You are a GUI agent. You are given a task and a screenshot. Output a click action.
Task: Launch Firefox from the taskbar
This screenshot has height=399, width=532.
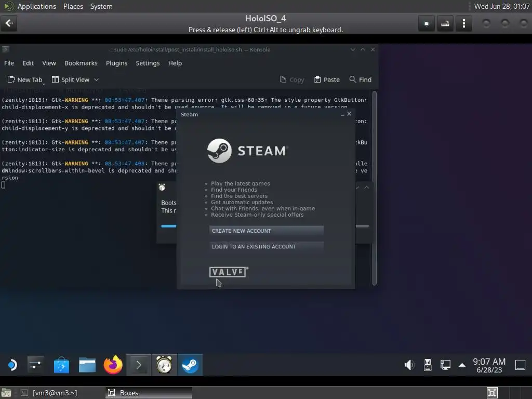pos(113,365)
